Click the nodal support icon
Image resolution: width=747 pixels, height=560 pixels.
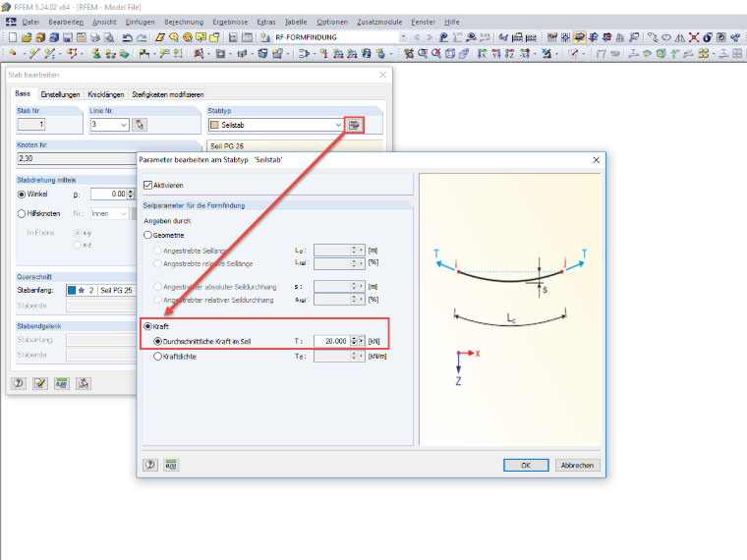96,53
